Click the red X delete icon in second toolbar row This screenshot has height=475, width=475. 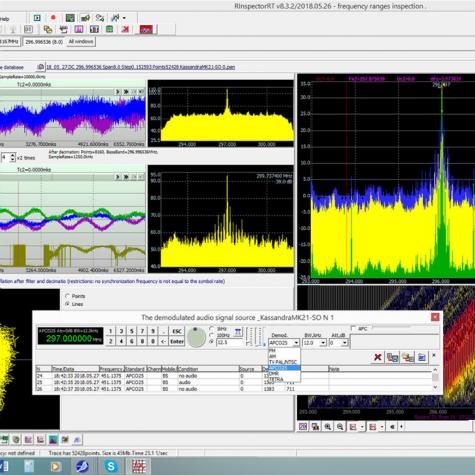pos(125,29)
